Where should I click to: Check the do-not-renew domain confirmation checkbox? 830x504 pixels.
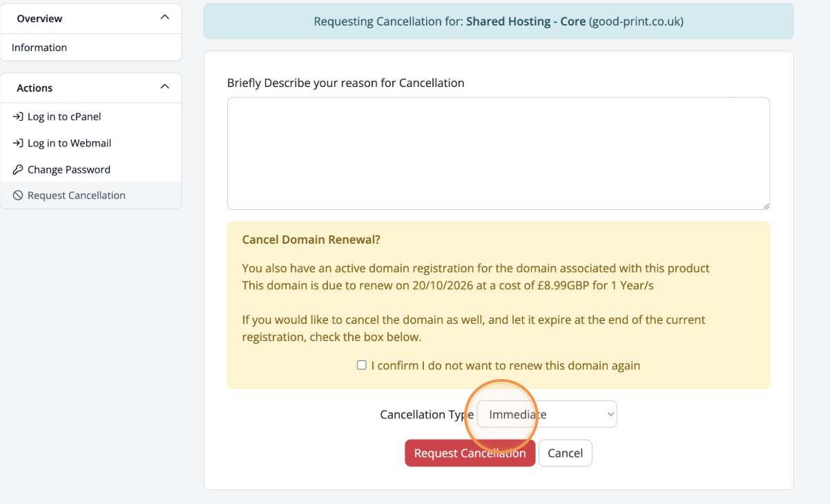361,365
